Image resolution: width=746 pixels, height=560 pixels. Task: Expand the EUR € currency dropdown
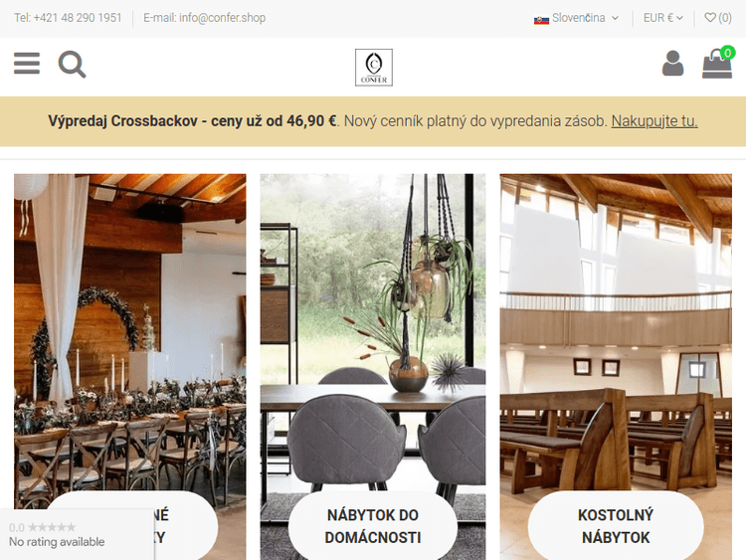coord(663,18)
